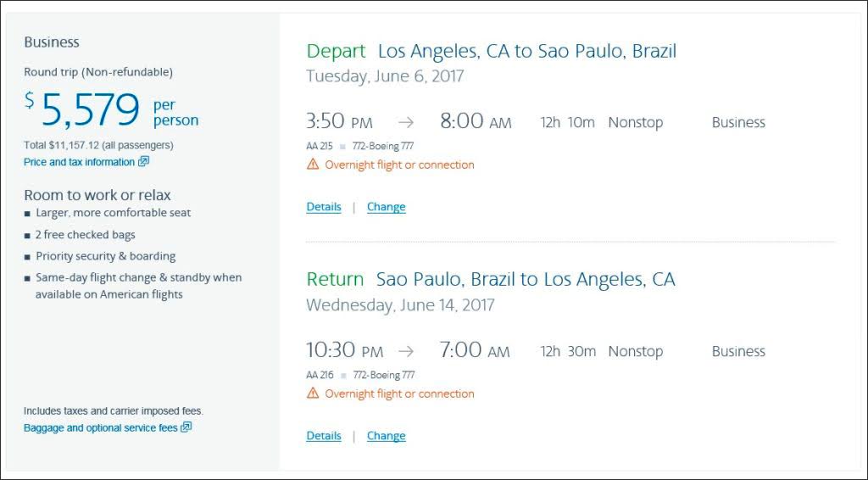
Task: Click the overnight warning icon on the return flight
Action: [313, 393]
